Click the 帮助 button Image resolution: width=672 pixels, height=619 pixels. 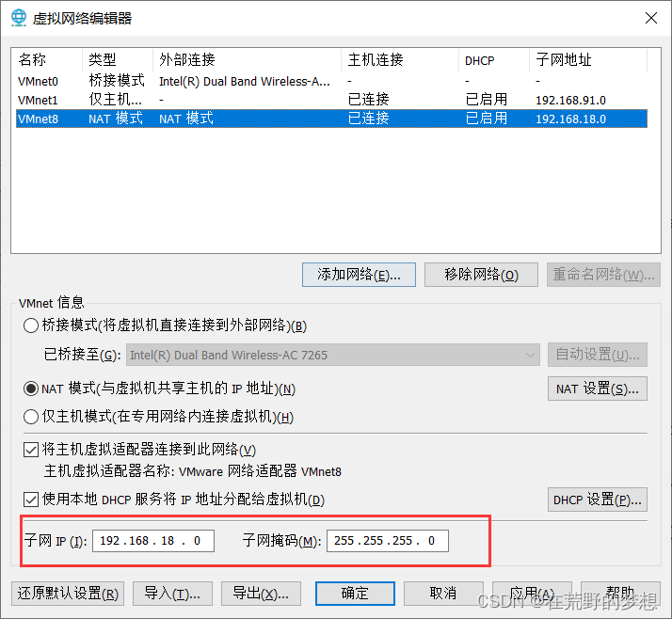pyautogui.click(x=620, y=594)
